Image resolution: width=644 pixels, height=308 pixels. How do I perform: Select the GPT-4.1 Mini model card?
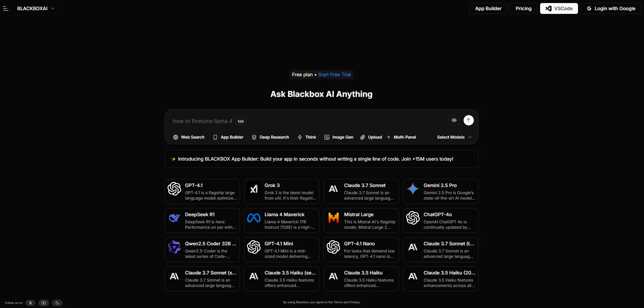[x=282, y=250]
